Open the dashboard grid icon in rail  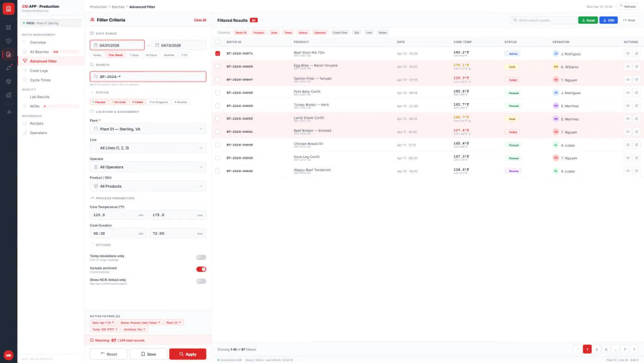pos(8,28)
